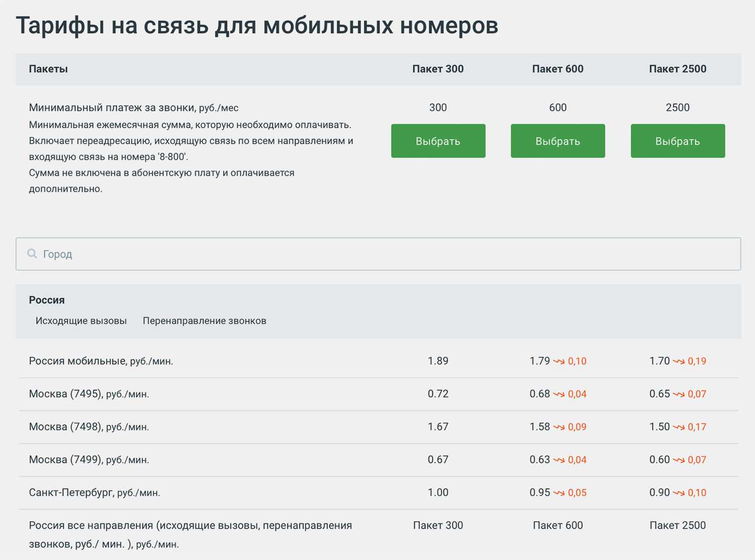Click the discount arrow beside 0.95 for Санкт-Петербург
The image size is (755, 560).
pos(559,493)
